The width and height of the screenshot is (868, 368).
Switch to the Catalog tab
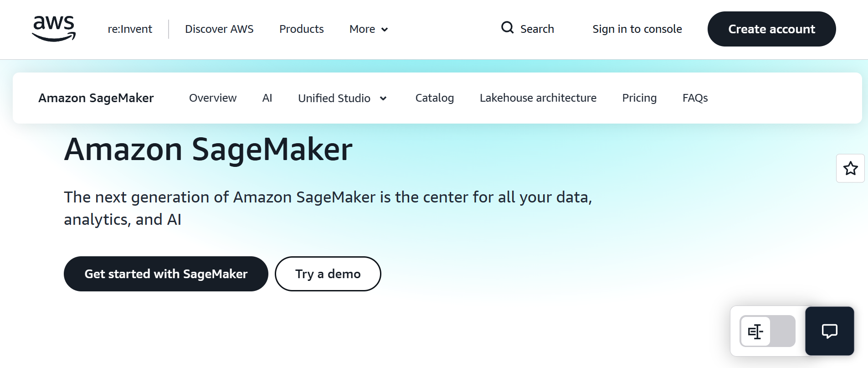[x=434, y=98]
